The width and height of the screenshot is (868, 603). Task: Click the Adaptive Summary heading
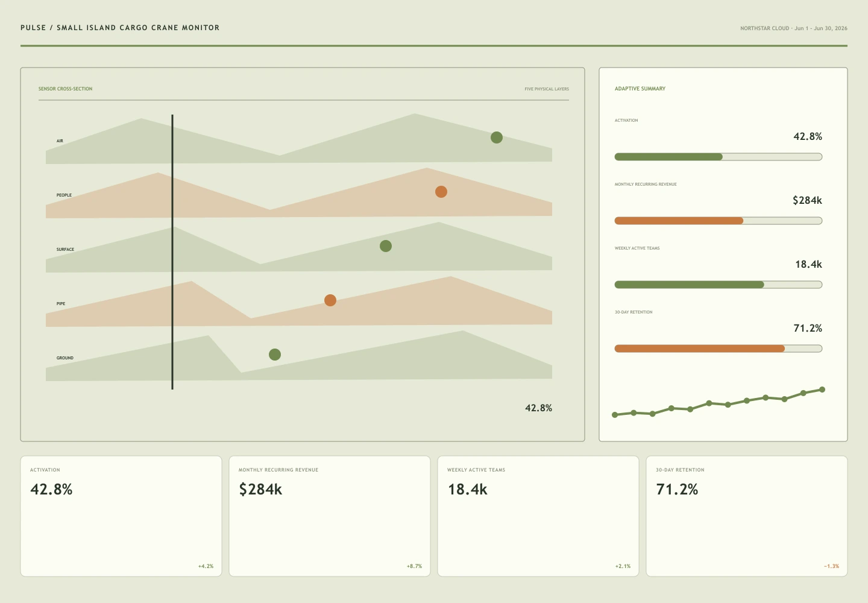coord(640,89)
